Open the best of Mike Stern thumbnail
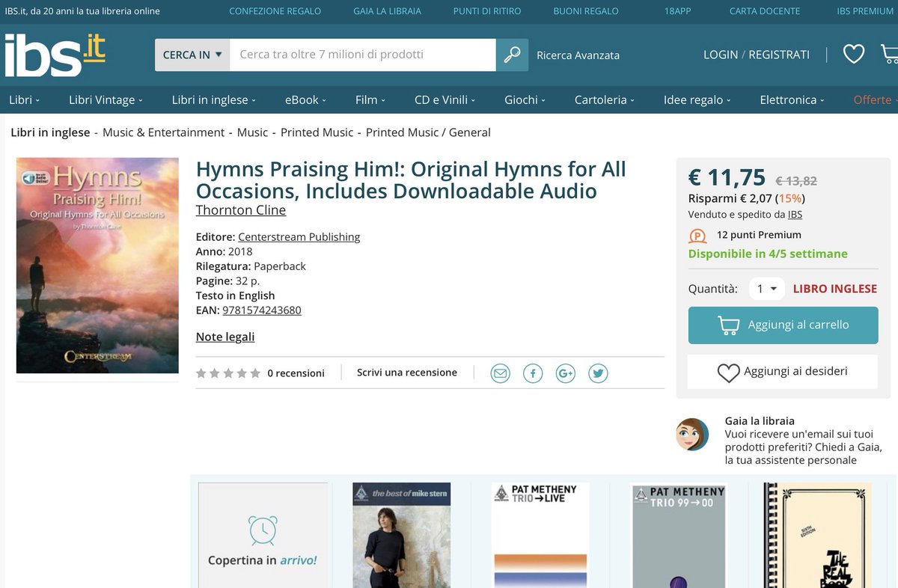 [x=402, y=535]
